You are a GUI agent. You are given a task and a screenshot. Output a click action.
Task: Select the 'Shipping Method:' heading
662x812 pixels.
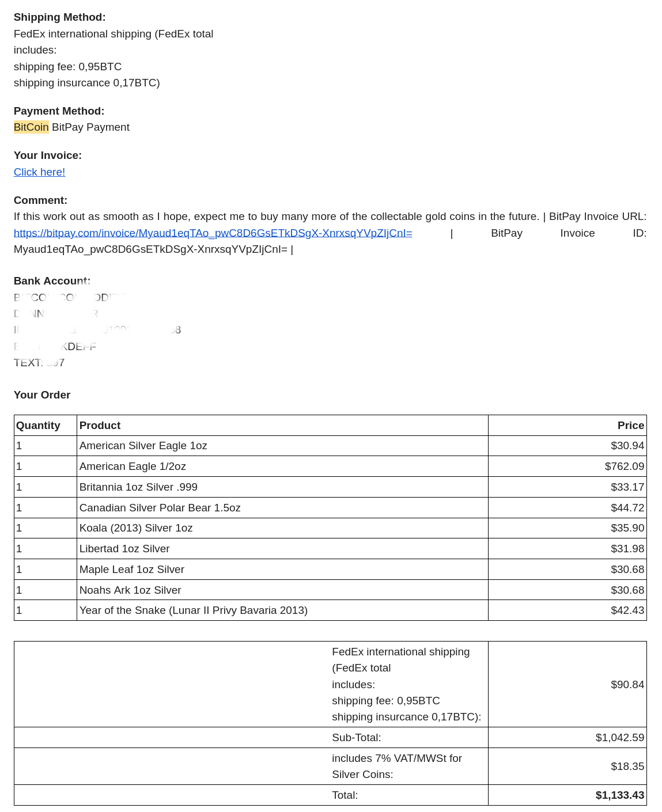[60, 17]
